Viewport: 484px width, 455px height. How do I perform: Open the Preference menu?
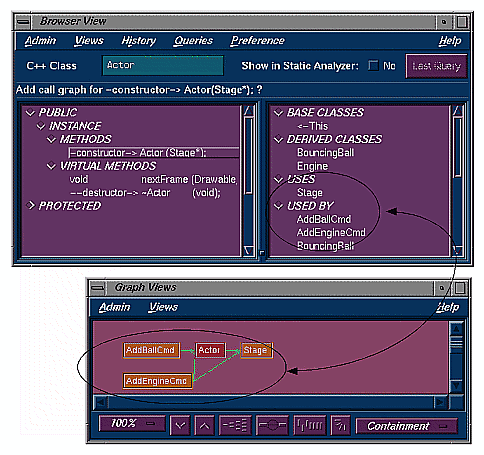tap(257, 41)
